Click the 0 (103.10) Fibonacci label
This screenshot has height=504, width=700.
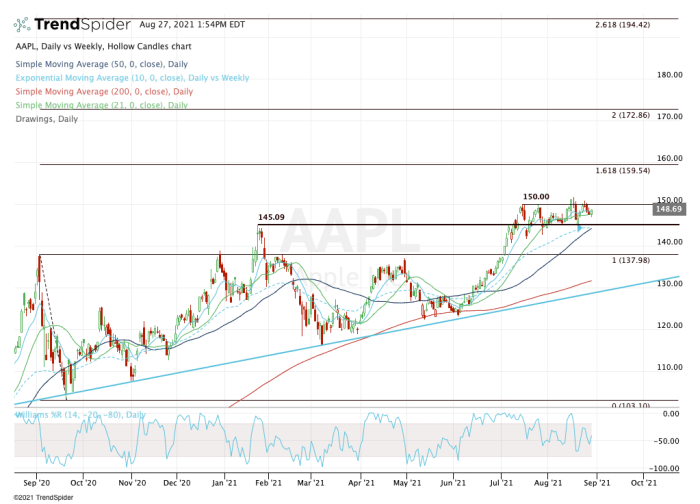click(630, 405)
